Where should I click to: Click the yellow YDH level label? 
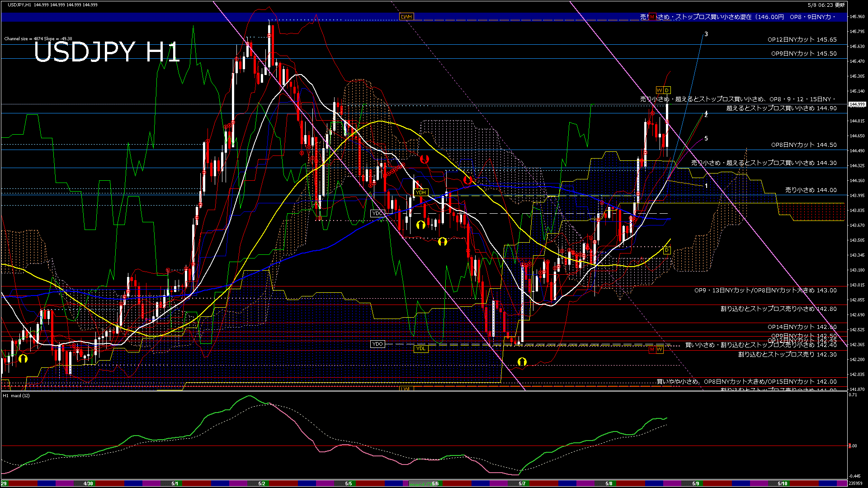coord(421,192)
